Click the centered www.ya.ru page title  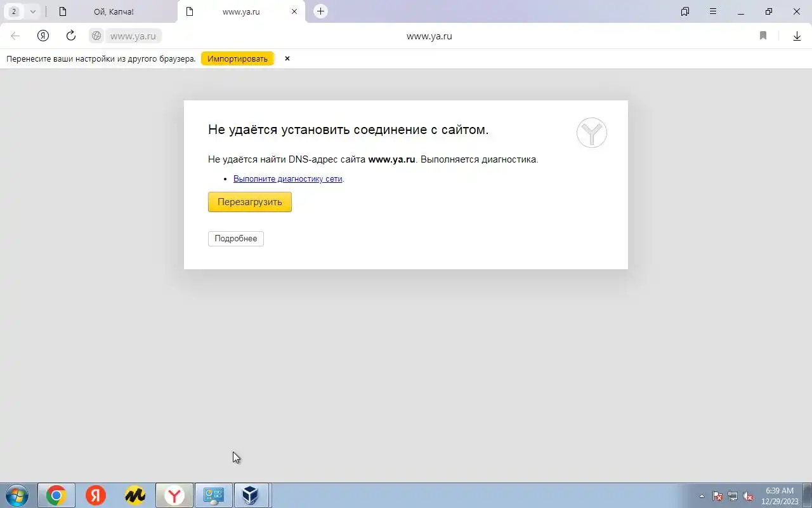pyautogui.click(x=429, y=36)
